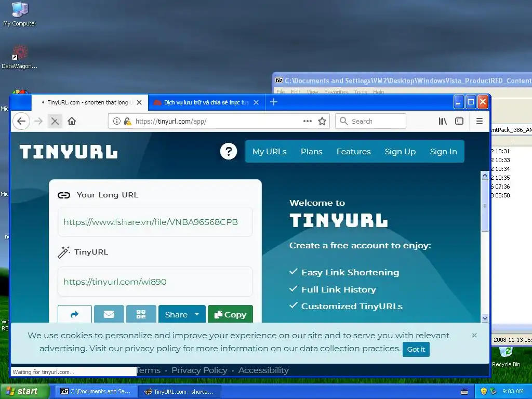Click the 9:03 AM taskbar clock
The width and height of the screenshot is (532, 399).
tap(513, 391)
